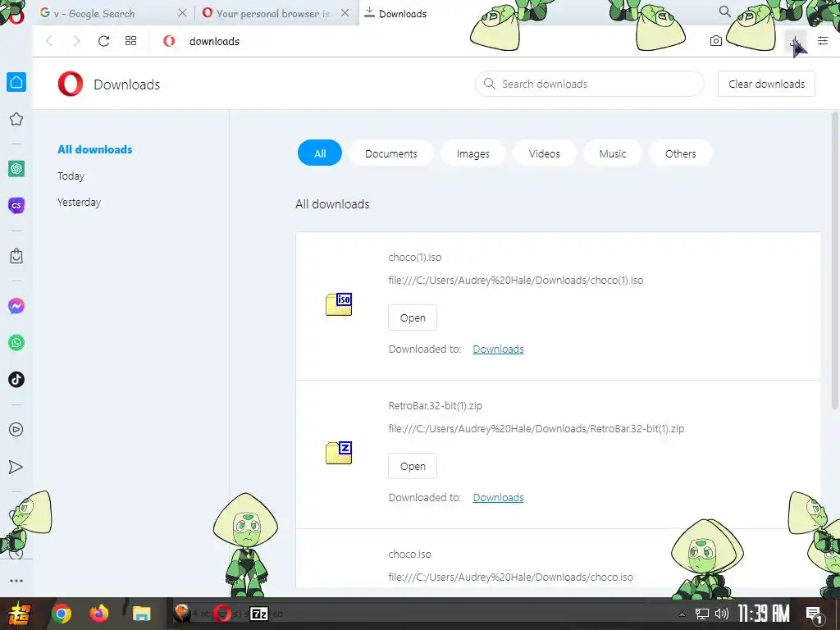The image size is (840, 630).
Task: Show Yesterday's downloads
Action: tap(80, 202)
